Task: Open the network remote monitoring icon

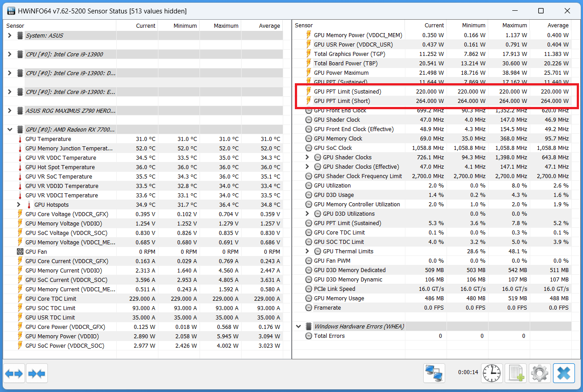Action: click(434, 373)
